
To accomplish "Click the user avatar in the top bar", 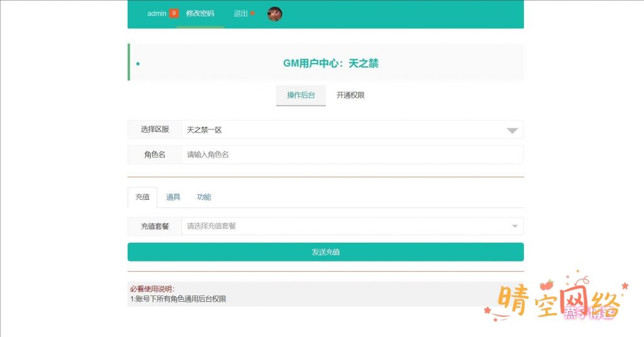I will coord(275,14).
